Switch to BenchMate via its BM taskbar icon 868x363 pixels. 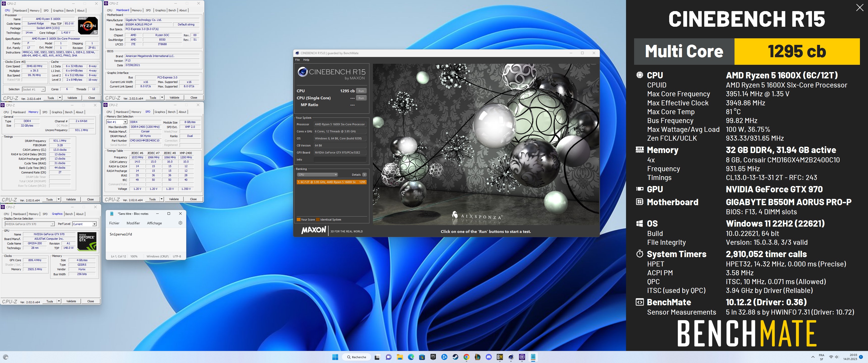coord(500,357)
